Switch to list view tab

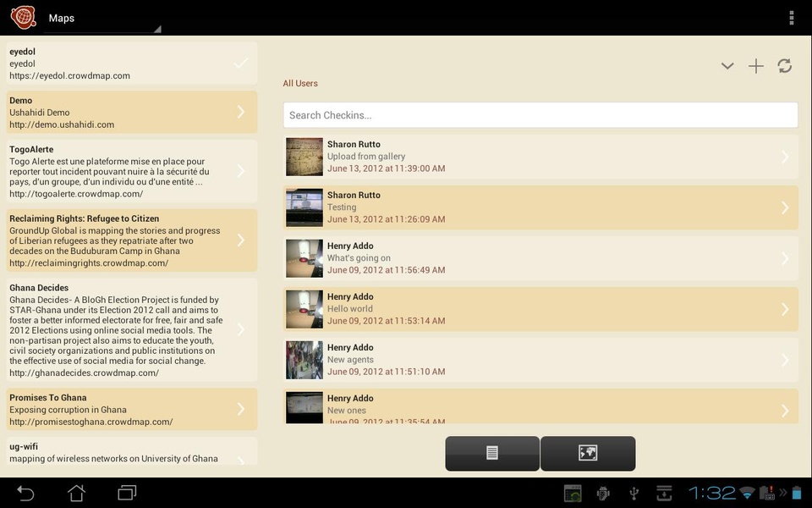point(492,453)
